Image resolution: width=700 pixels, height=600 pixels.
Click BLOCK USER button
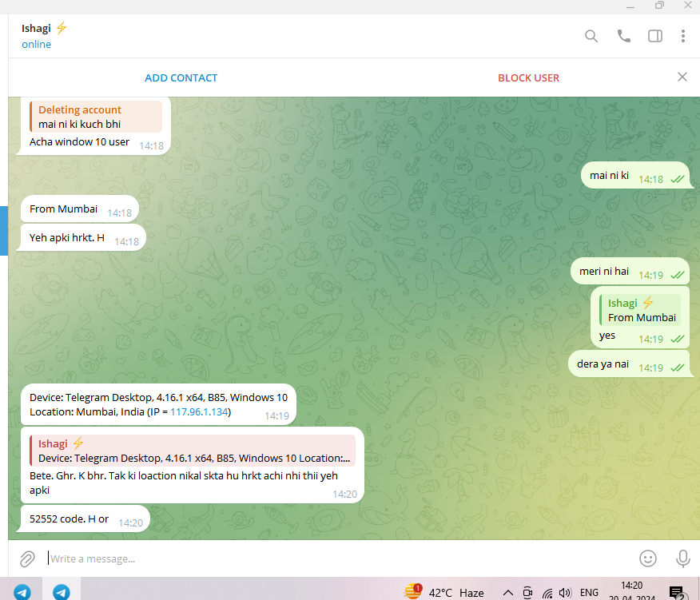(528, 77)
